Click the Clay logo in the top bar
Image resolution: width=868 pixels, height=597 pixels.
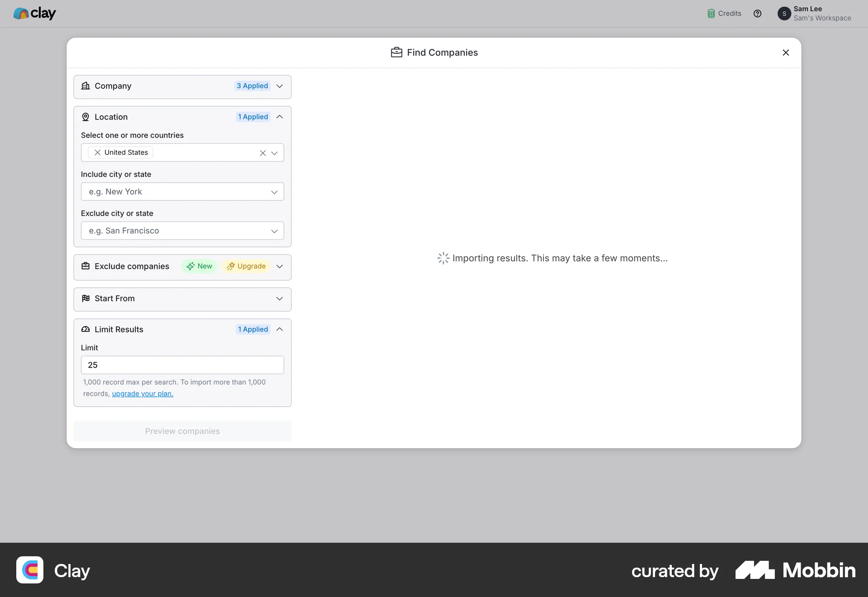[34, 14]
